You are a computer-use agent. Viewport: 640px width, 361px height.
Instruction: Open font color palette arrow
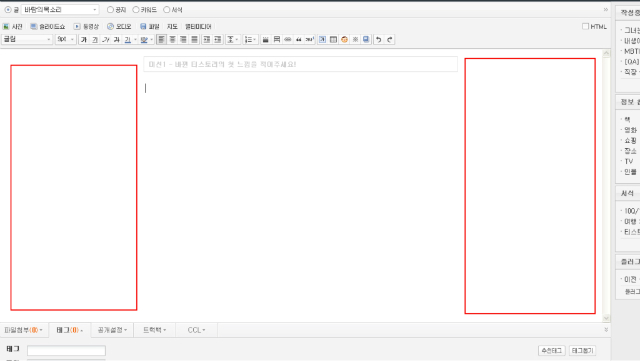(135, 40)
